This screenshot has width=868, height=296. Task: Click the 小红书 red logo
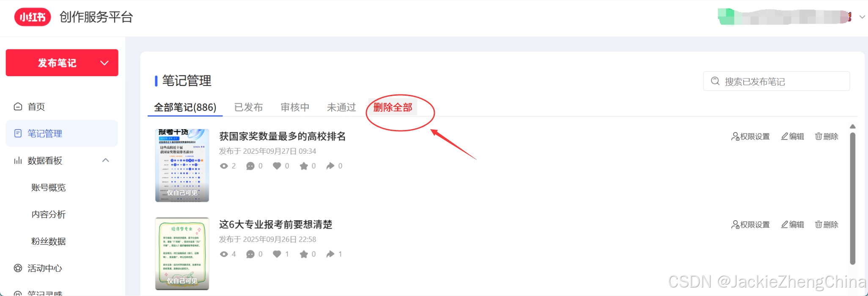coord(33,17)
